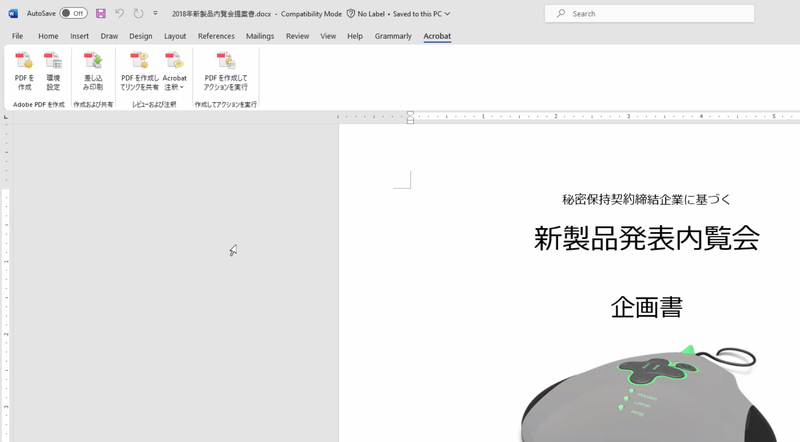The image size is (800, 442).
Task: Click the Word application icon
Action: pos(13,14)
